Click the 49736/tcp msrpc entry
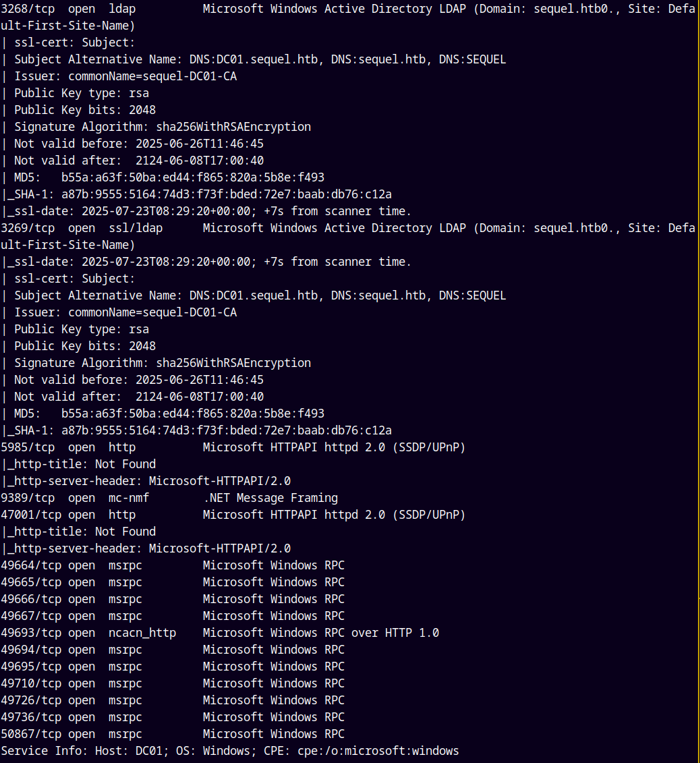The width and height of the screenshot is (700, 763). pyautogui.click(x=173, y=716)
